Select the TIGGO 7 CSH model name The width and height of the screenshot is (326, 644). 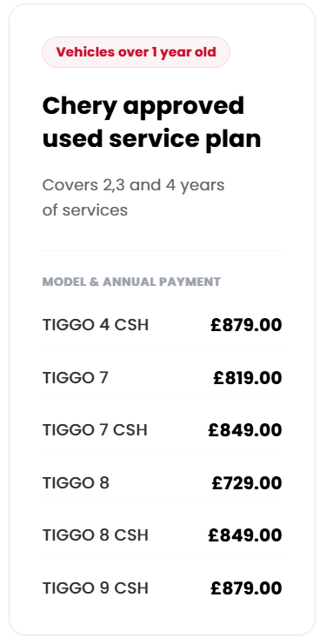(x=95, y=430)
